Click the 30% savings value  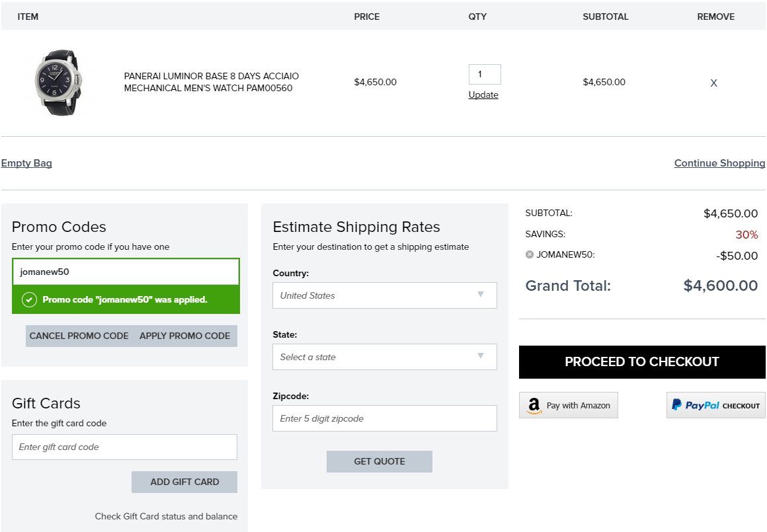click(x=747, y=235)
